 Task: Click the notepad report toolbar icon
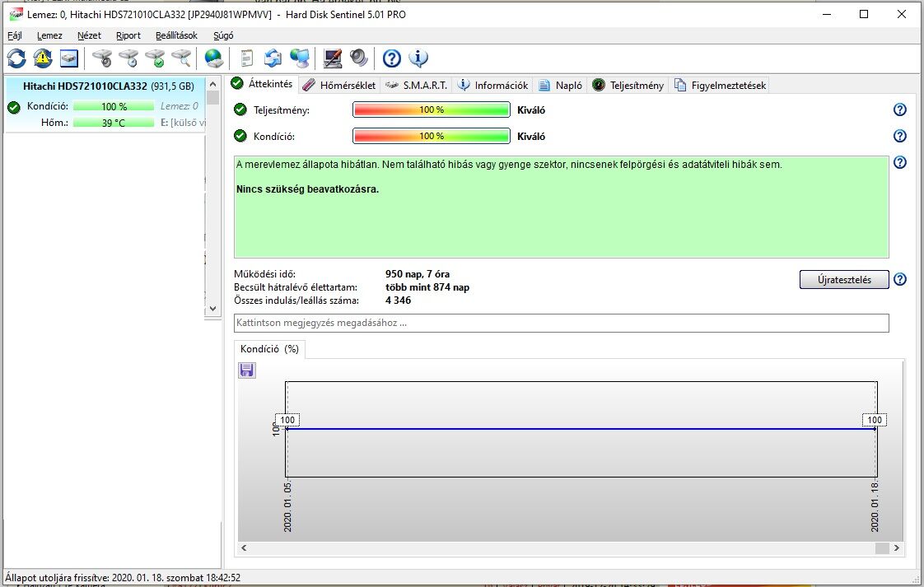coord(247,58)
